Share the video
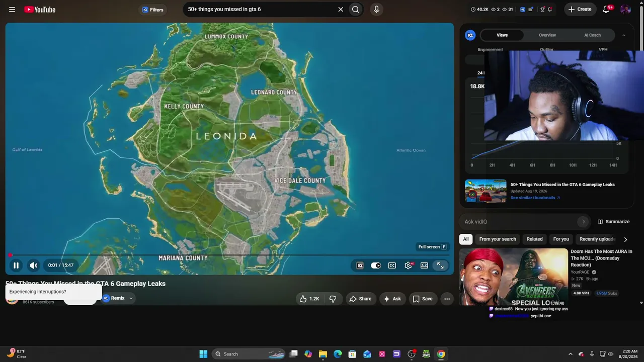 360,299
